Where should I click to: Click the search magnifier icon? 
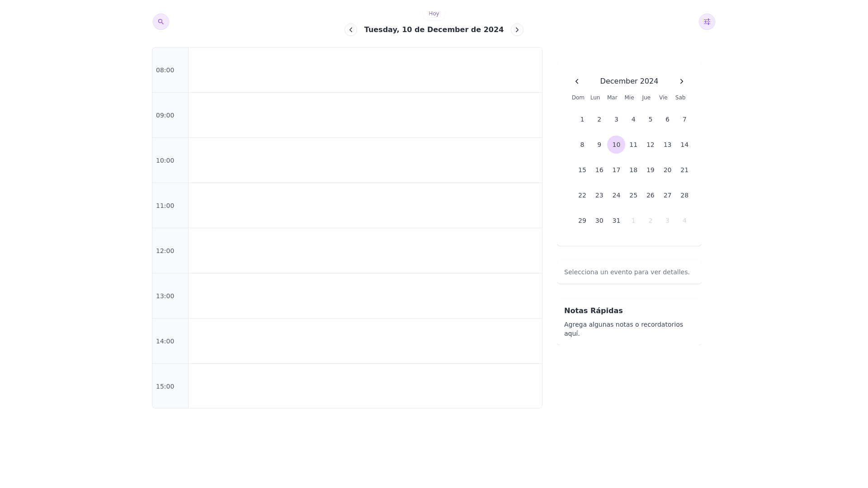pyautogui.click(x=161, y=22)
